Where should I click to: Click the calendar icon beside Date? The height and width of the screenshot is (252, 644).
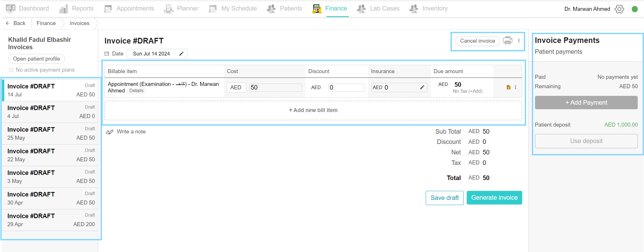pos(107,54)
